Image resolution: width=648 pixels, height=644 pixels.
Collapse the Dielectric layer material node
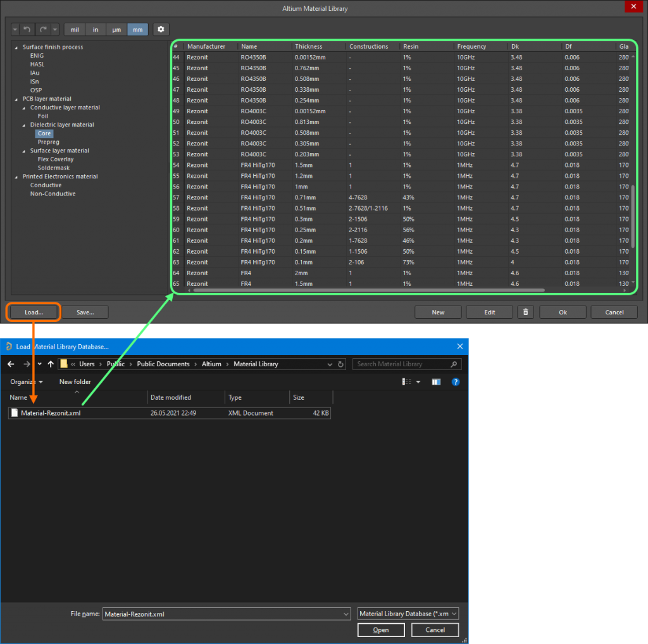point(23,125)
